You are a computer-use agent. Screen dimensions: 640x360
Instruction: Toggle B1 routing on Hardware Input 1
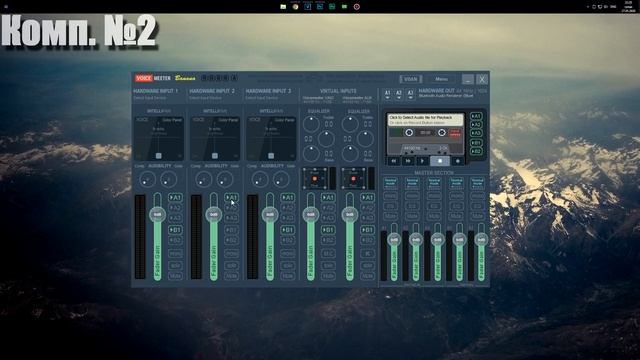pyautogui.click(x=175, y=230)
